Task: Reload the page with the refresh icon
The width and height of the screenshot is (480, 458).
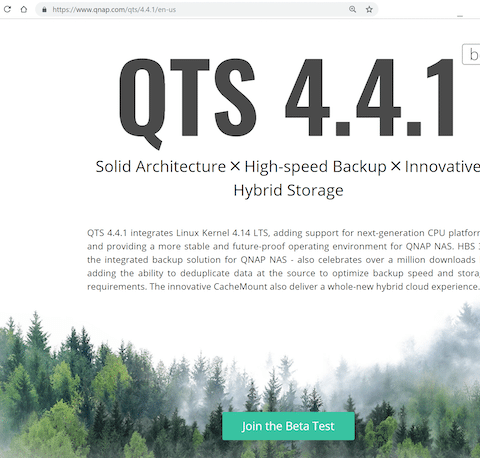Action: pyautogui.click(x=7, y=9)
